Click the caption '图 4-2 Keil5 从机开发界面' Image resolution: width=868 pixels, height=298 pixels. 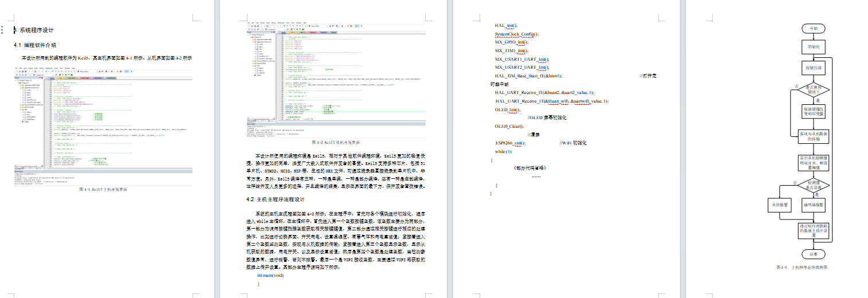click(336, 142)
